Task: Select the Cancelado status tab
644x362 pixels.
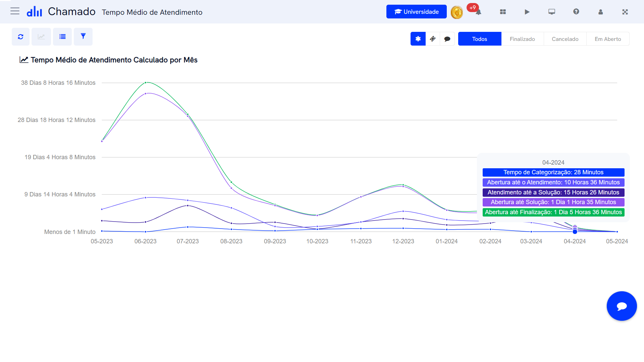Action: pyautogui.click(x=565, y=39)
